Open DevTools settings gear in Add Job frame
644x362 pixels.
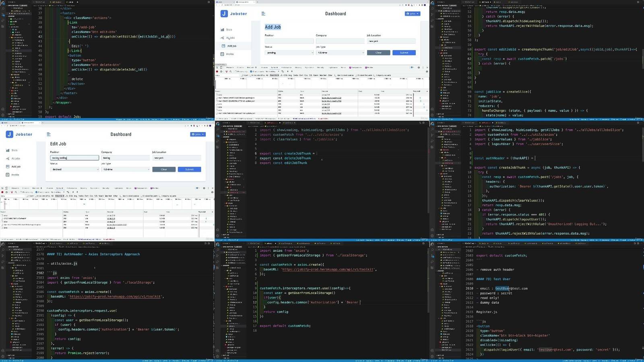419,67
